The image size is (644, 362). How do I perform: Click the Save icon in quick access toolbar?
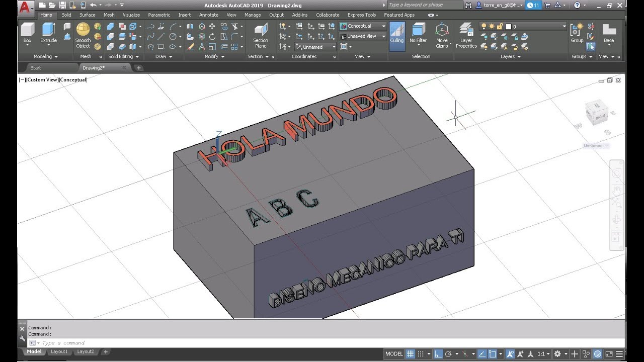click(x=62, y=5)
